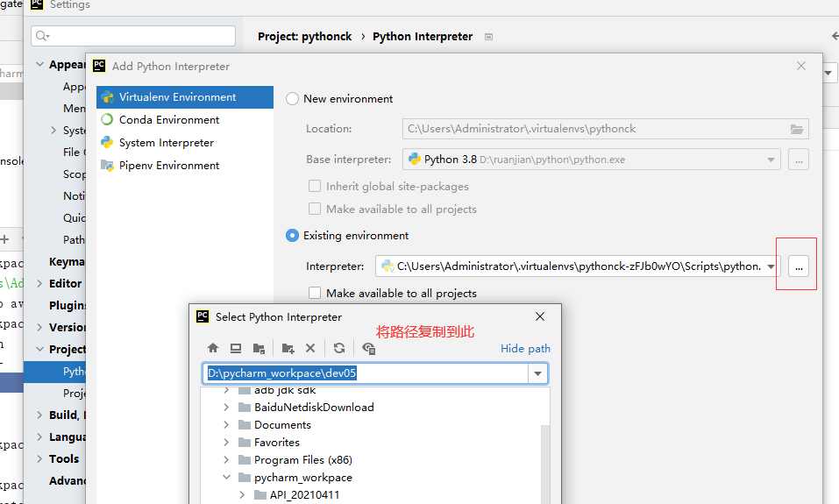839x504 pixels.
Task: Click the plus icon in the background window
Action: (4, 239)
